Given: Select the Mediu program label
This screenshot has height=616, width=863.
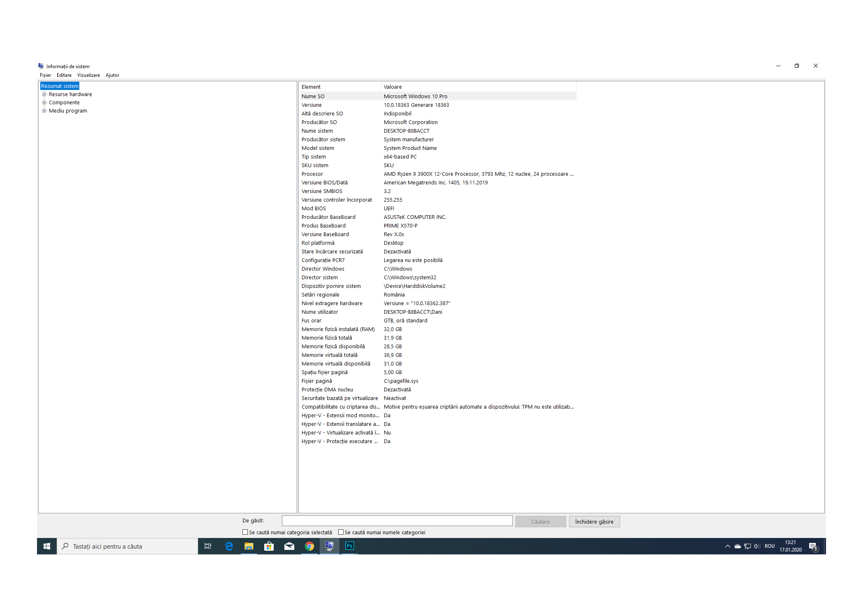Looking at the screenshot, I should click(68, 111).
